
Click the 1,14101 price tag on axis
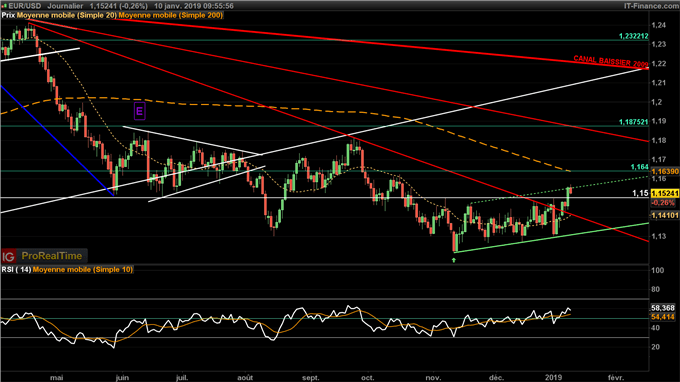[665, 215]
